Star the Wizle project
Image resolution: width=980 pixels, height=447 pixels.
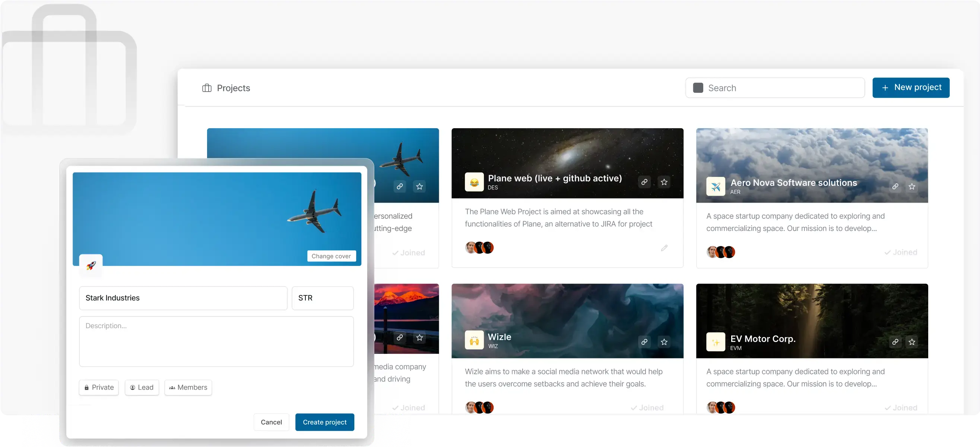click(664, 342)
